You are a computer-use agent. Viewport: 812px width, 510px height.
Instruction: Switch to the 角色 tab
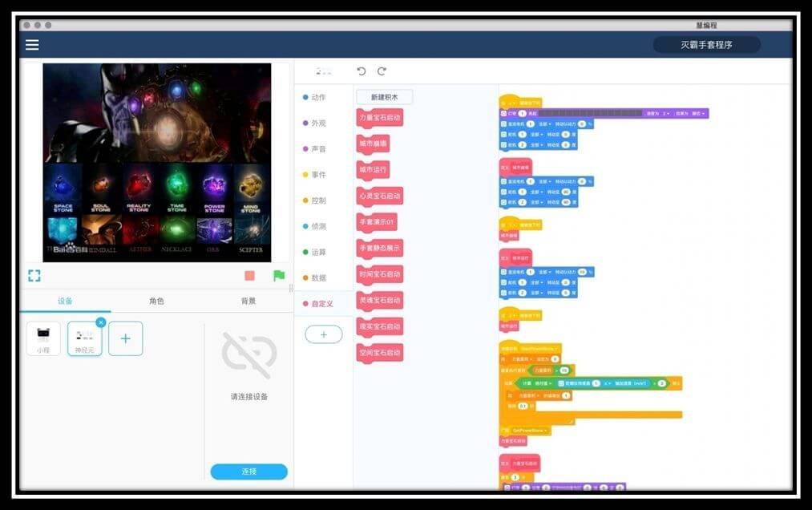pyautogui.click(x=156, y=302)
